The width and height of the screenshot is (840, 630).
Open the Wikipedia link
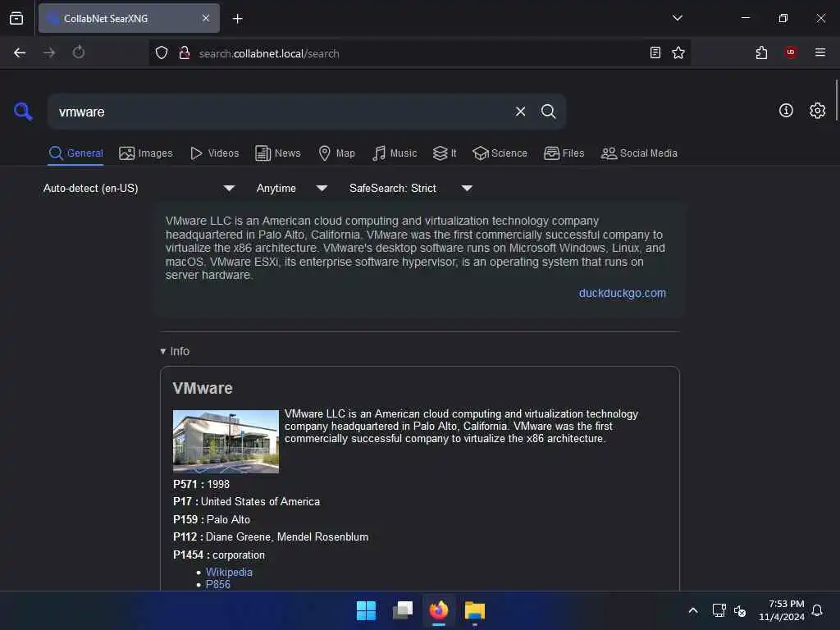229,572
